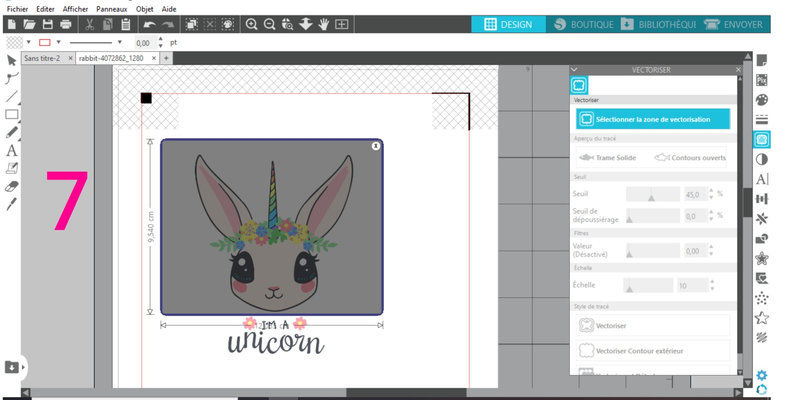Click the Print icon in toolbar

click(66, 23)
